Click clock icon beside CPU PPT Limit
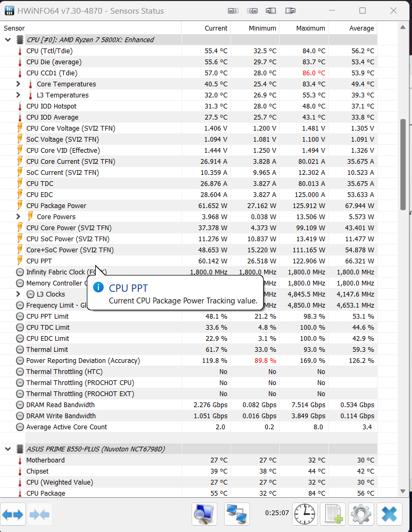The image size is (412, 532). (x=20, y=316)
